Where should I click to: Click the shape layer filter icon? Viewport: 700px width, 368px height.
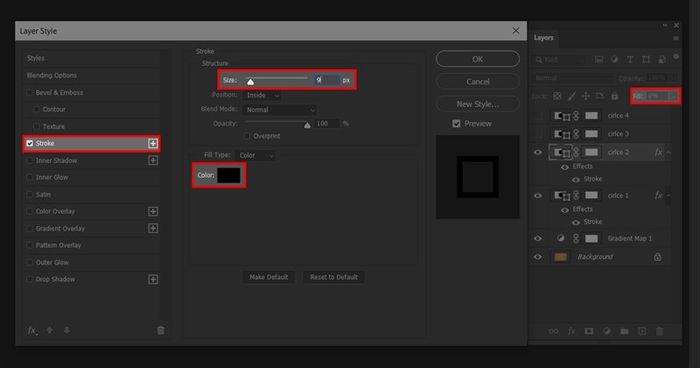pyautogui.click(x=646, y=59)
